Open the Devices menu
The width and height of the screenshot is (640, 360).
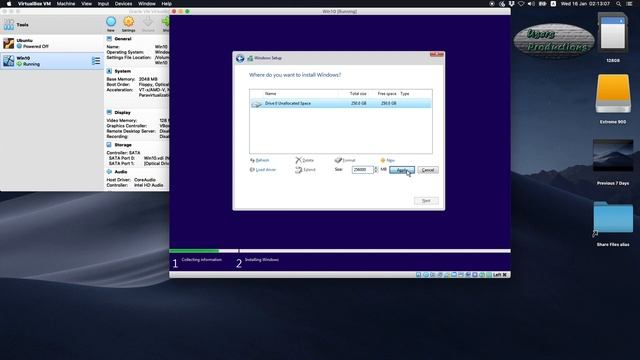[123, 4]
